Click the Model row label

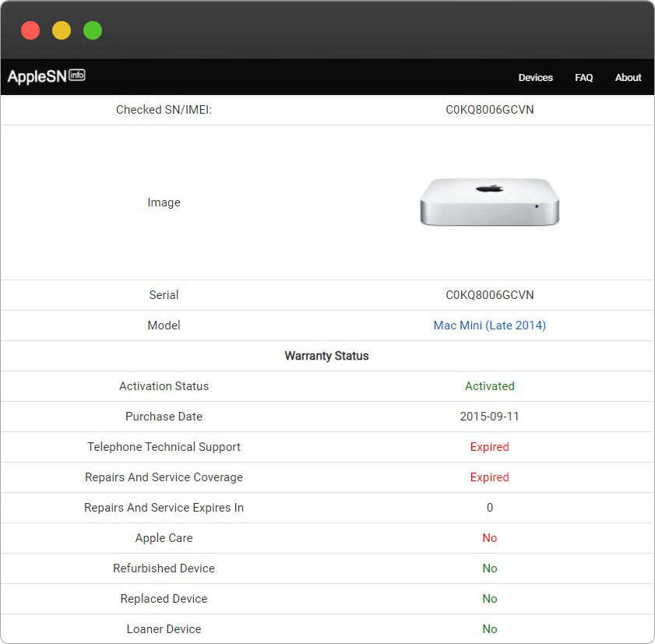click(164, 326)
